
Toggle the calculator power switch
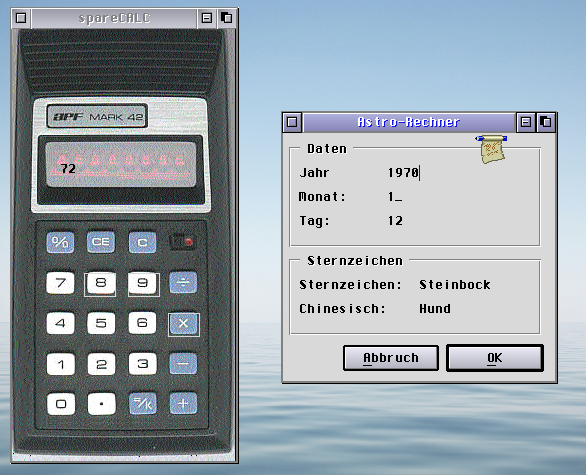tap(182, 242)
